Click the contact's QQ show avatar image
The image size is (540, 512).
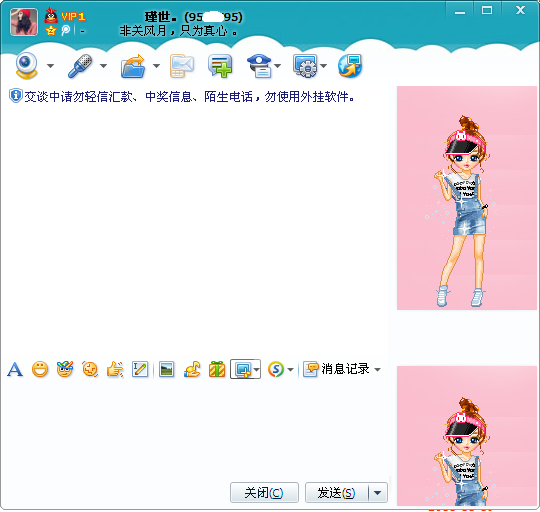pyautogui.click(x=467, y=198)
